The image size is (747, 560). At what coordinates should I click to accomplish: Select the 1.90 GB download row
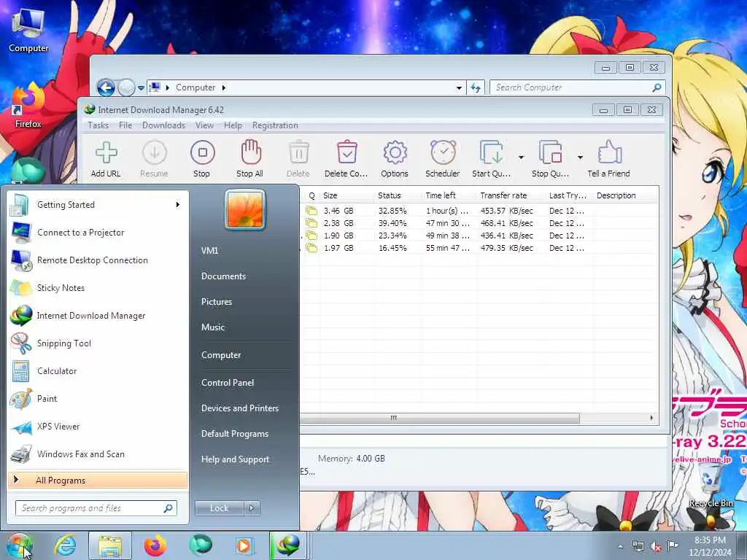[479, 236]
